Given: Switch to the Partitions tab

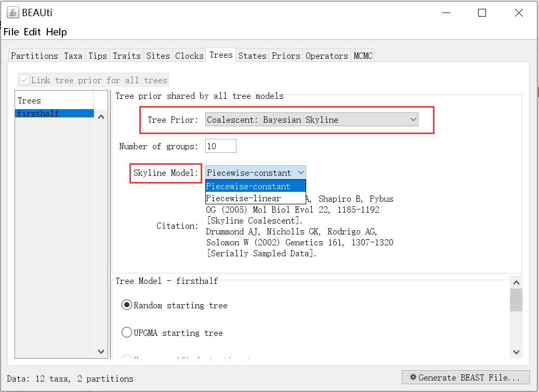Looking at the screenshot, I should tap(34, 56).
